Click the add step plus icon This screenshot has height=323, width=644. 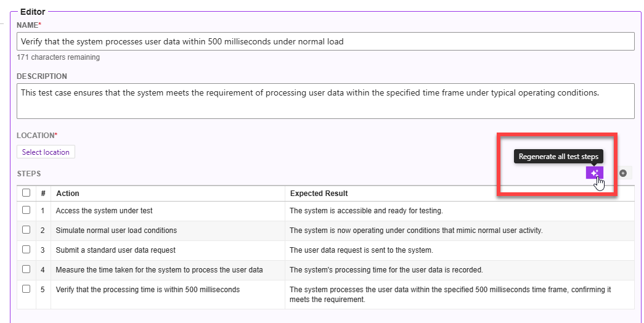[623, 173]
